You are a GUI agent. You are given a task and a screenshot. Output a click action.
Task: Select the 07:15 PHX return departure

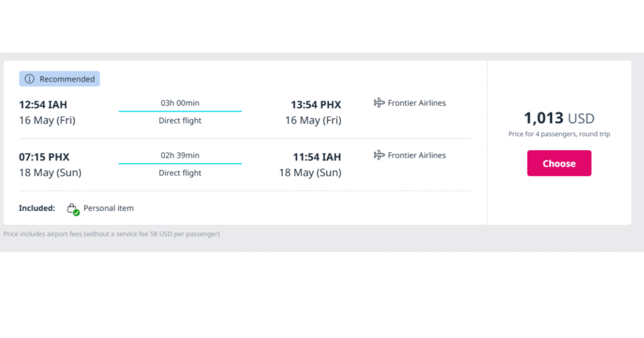tap(45, 157)
